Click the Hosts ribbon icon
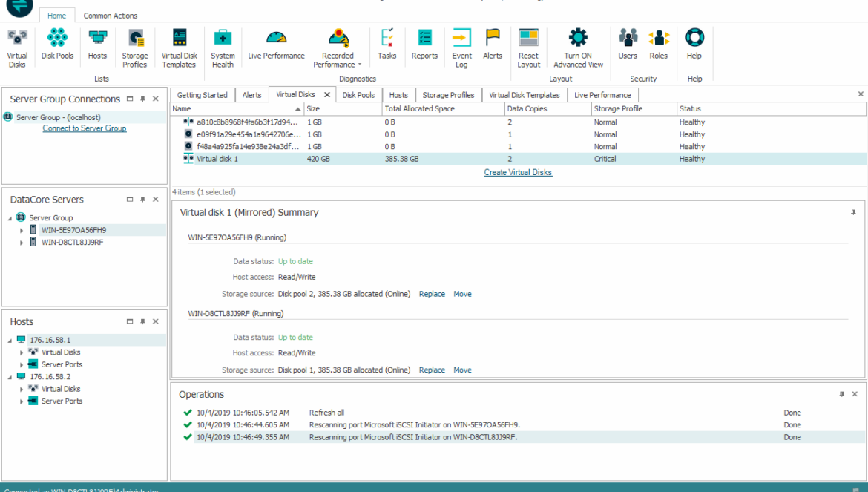Screen dimensions: 868x492 coord(97,45)
